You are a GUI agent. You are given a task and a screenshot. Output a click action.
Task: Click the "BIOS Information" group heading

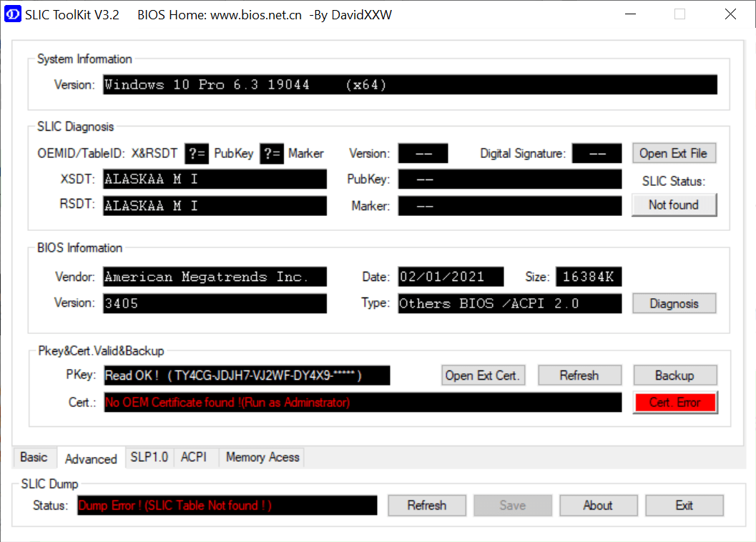point(79,248)
